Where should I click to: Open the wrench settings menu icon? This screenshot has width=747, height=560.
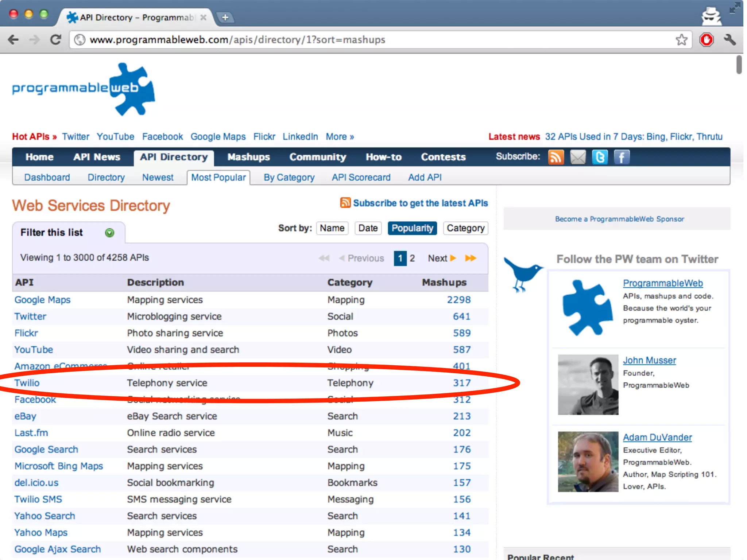point(729,39)
